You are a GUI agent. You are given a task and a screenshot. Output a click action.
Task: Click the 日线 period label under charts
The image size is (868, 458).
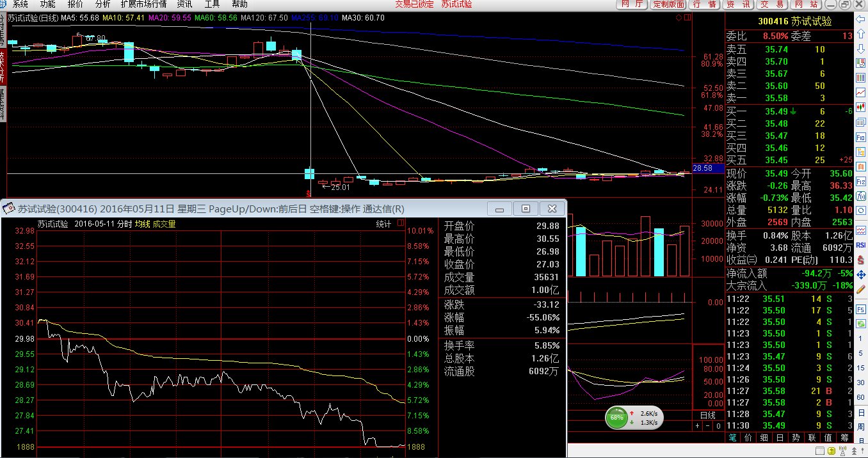[x=707, y=415]
